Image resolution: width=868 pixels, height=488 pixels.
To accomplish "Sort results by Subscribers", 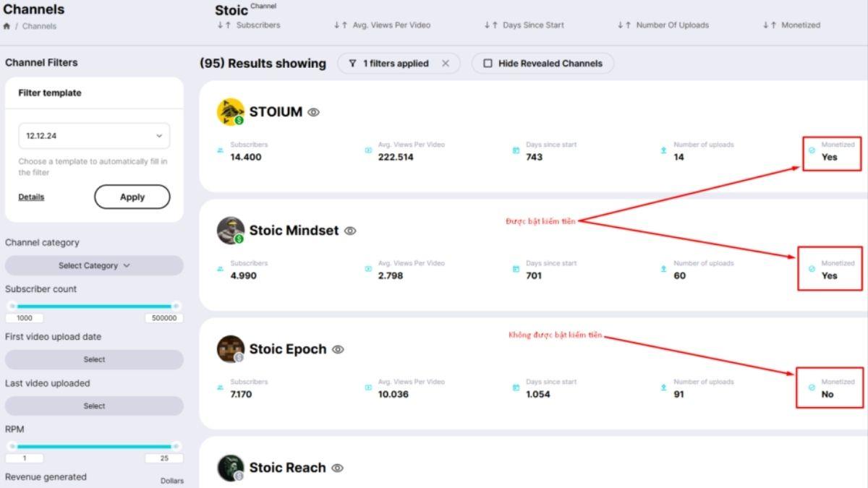I will [x=249, y=25].
